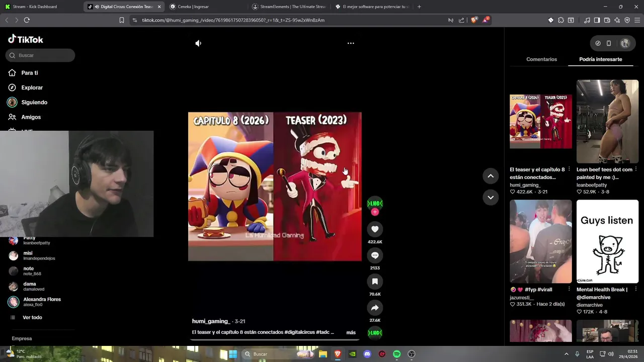The height and width of the screenshot is (362, 644).
Task: Open options for #fyp #virall card
Action: point(569,289)
